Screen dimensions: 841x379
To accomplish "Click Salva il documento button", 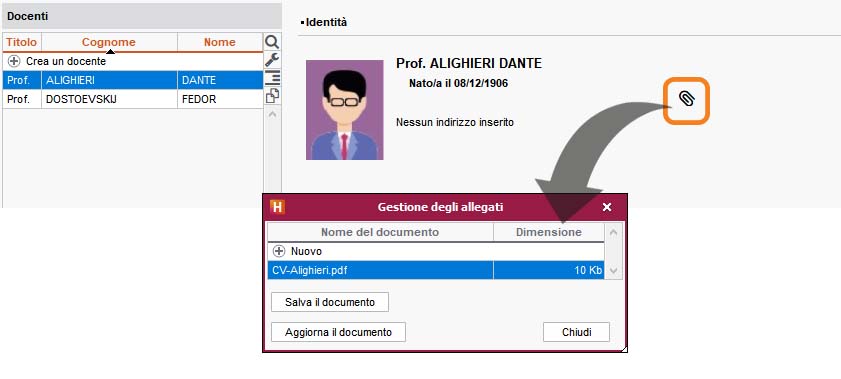I will [x=330, y=302].
